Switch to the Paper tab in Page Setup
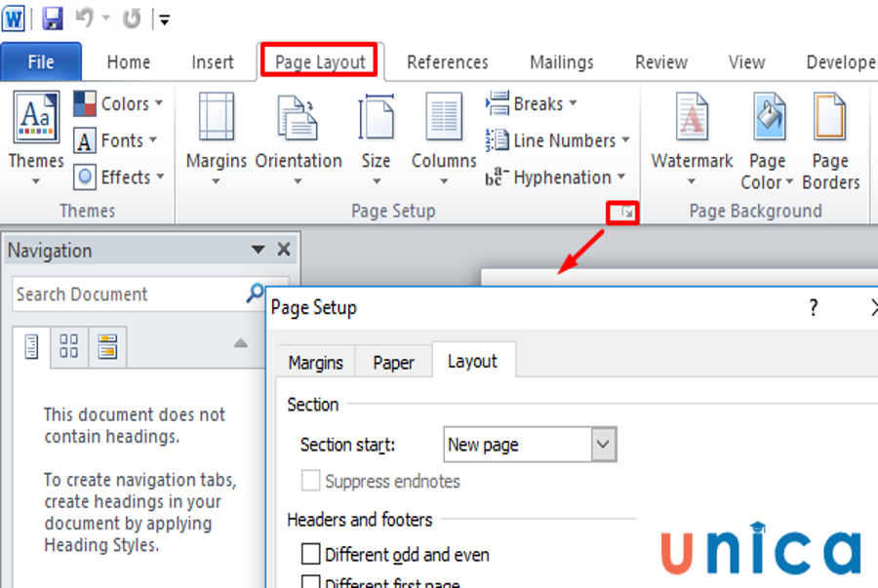The height and width of the screenshot is (588, 878). tap(393, 363)
